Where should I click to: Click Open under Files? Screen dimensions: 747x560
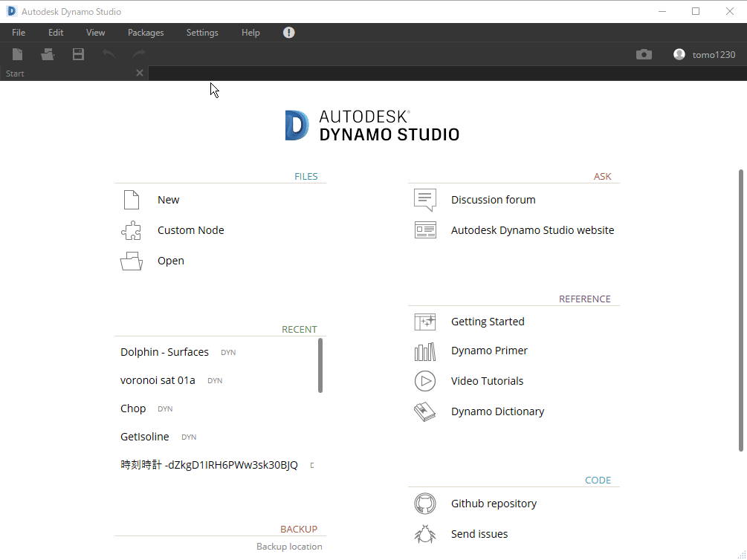tap(170, 261)
